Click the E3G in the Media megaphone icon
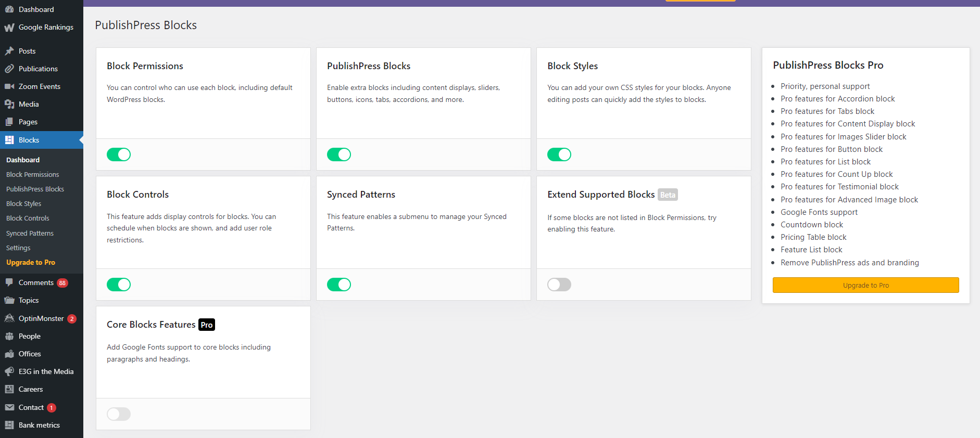 (9, 371)
